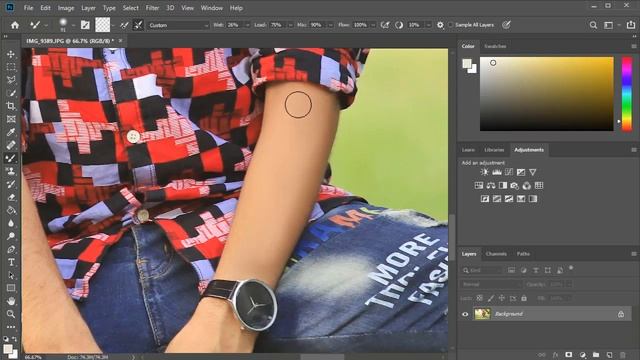Select the Rectangle shape tool
The height and width of the screenshot is (360, 640).
point(11,288)
